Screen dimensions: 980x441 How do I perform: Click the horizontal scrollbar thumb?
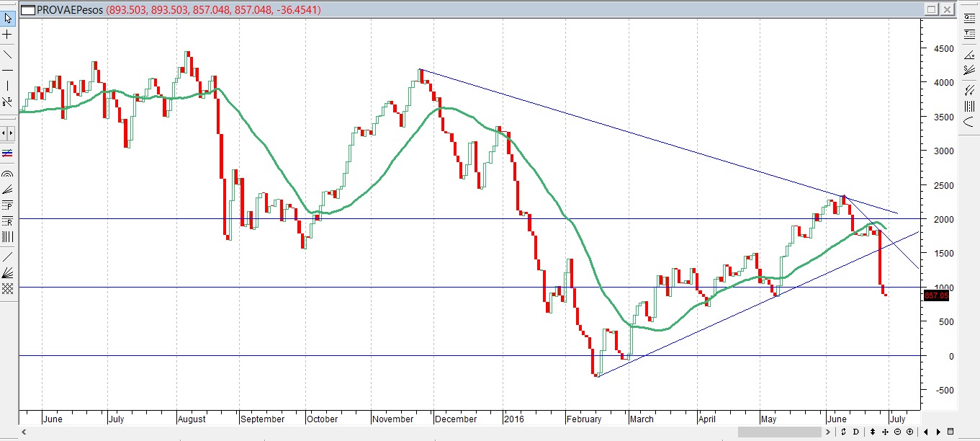tap(780, 432)
